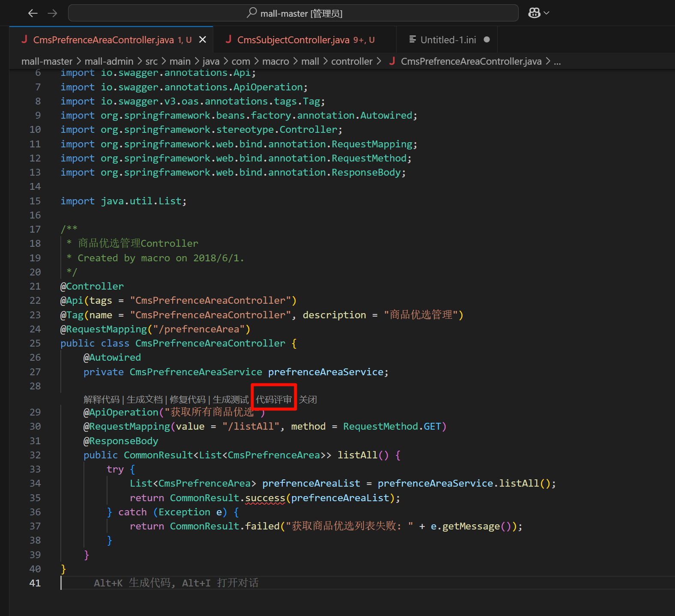
Task: Click 修复代码 code lens action
Action: (x=188, y=400)
